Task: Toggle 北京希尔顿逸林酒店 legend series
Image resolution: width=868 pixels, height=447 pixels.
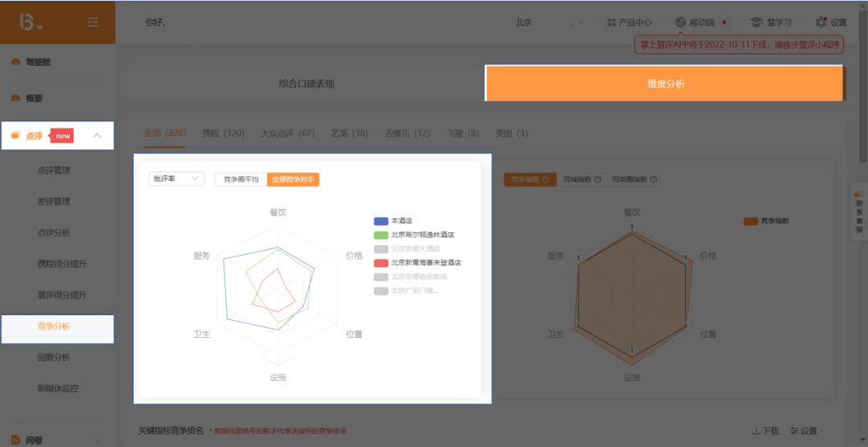Action: click(414, 235)
